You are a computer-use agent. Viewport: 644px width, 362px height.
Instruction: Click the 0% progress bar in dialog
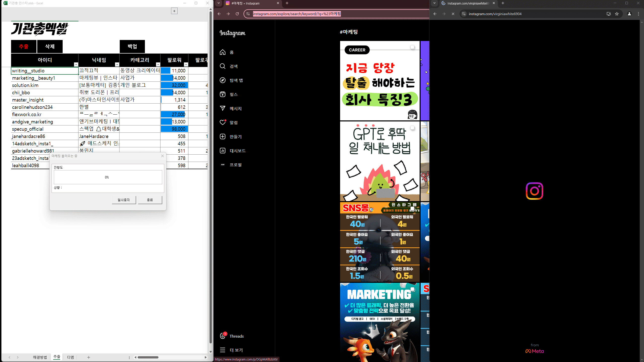click(x=108, y=177)
